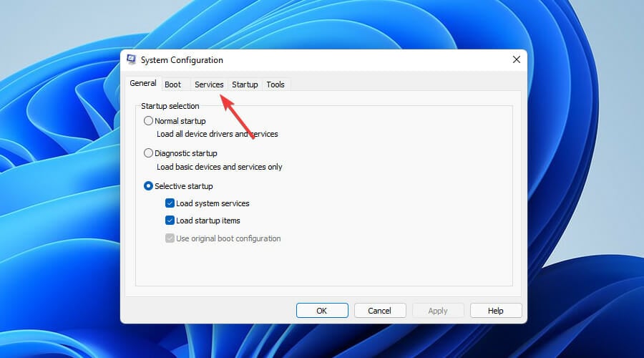
Task: Open the Startup tab
Action: [x=245, y=84]
